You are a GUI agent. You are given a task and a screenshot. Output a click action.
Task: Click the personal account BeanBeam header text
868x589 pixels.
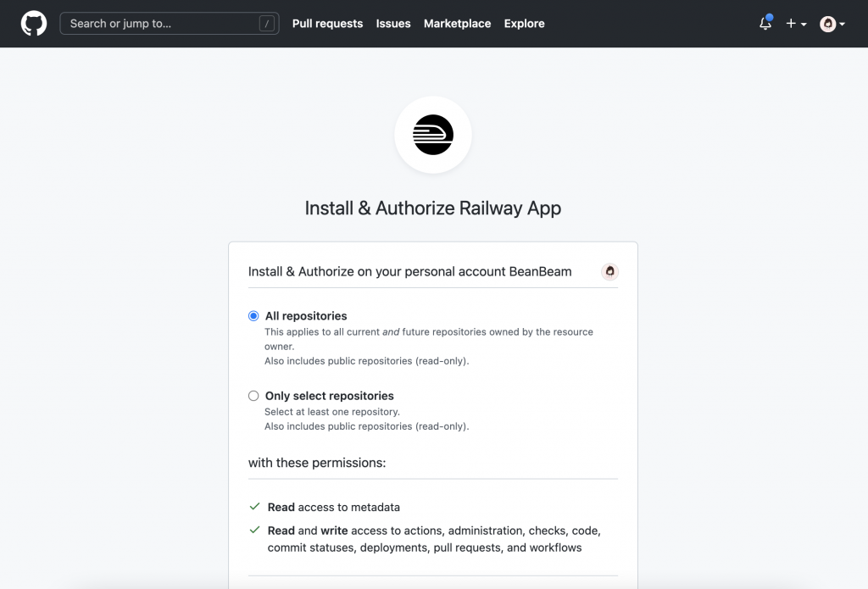click(409, 272)
